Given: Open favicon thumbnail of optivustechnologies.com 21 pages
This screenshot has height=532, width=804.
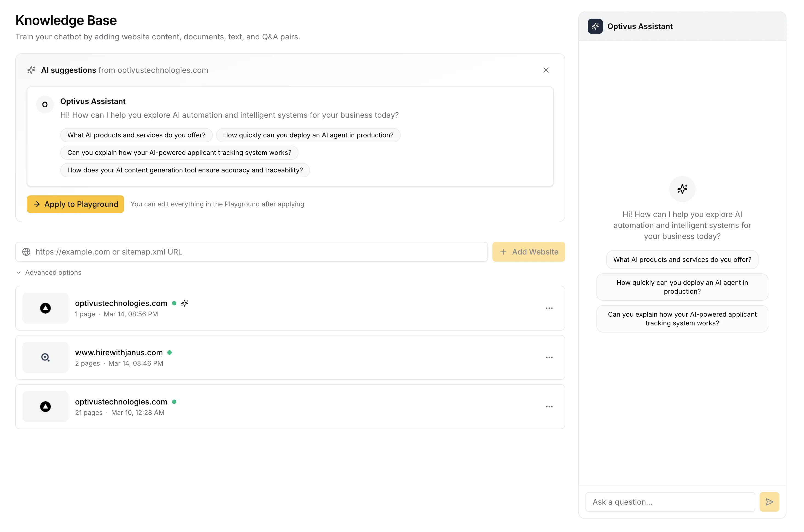Looking at the screenshot, I should click(45, 406).
